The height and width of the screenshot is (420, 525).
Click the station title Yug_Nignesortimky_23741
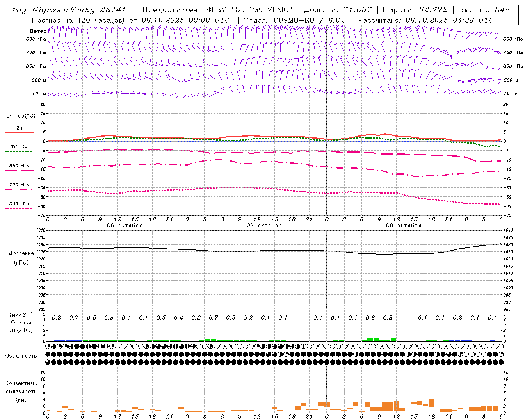click(x=68, y=10)
